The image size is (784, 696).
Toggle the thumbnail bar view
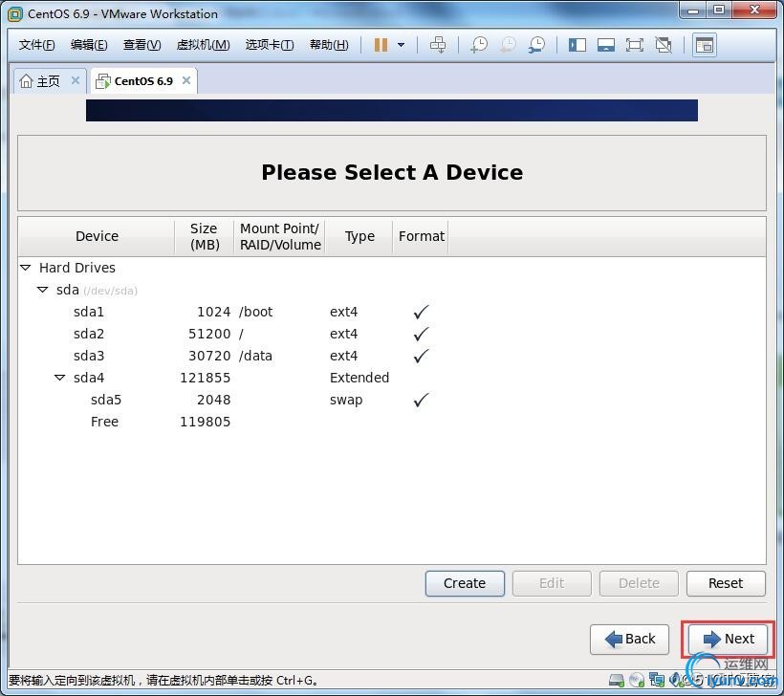coord(605,45)
